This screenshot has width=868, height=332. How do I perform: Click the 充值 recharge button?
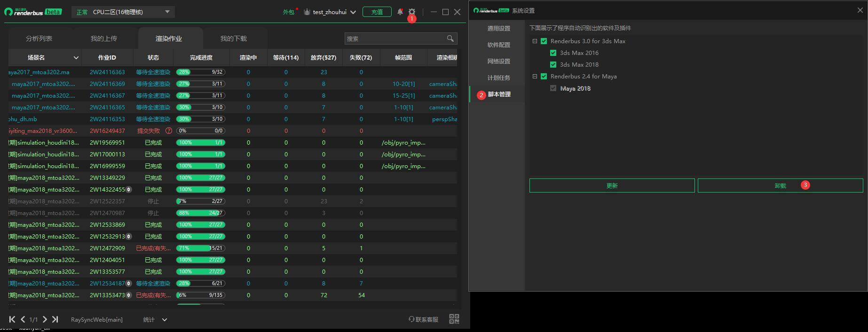point(377,12)
